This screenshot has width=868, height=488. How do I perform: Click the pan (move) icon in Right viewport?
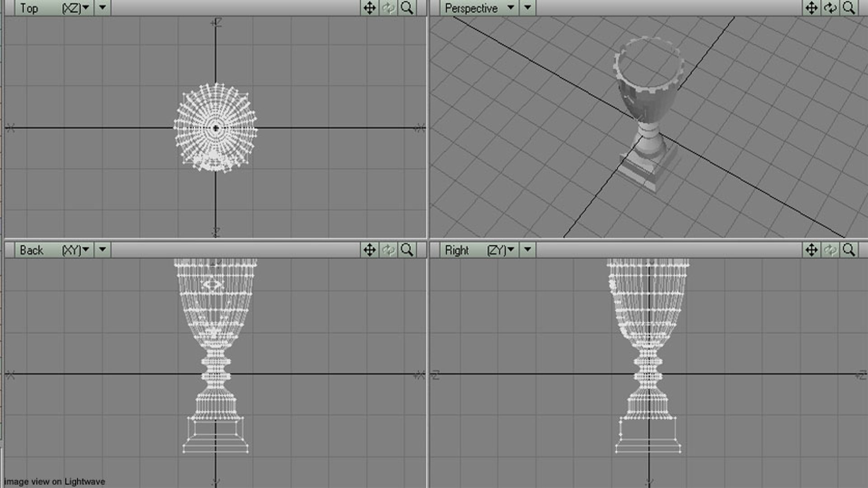811,250
